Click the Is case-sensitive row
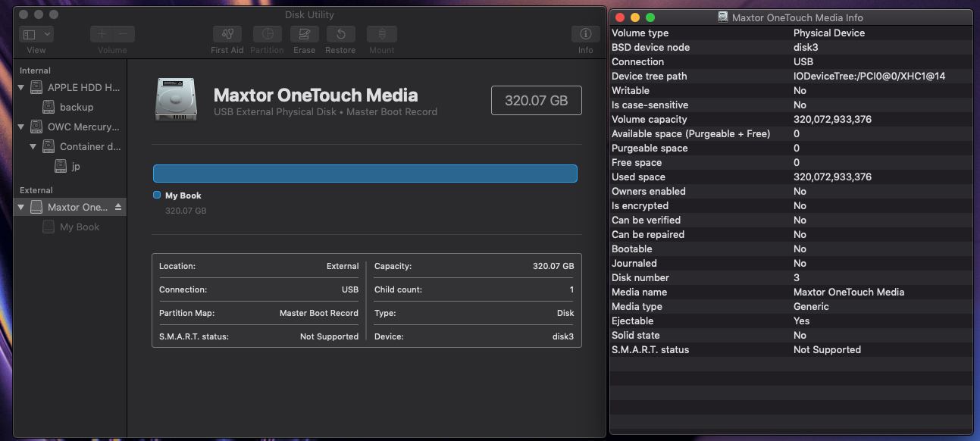This screenshot has width=980, height=441. tap(791, 105)
